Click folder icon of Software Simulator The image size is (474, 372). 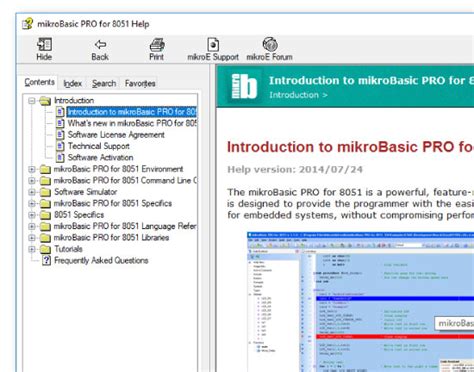coord(45,192)
